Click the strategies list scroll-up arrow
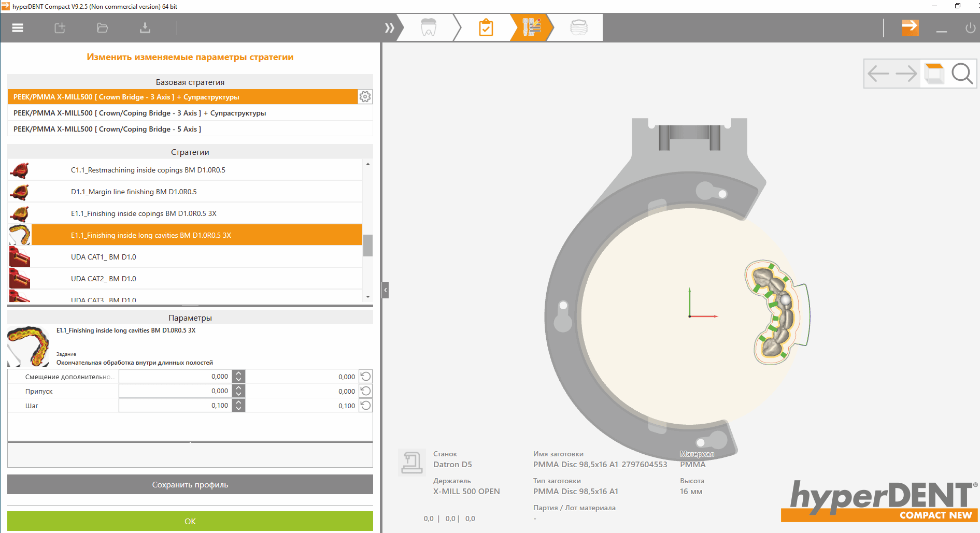 point(368,164)
